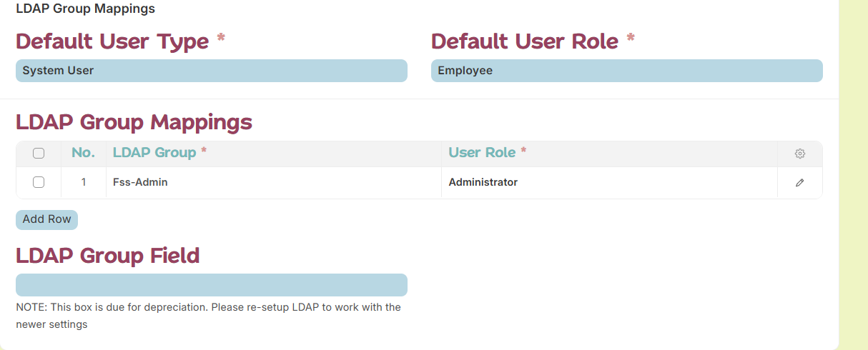Viewport: 868px width, 350px height.
Task: Focus the empty LDAP Group Field input
Action: tap(212, 285)
